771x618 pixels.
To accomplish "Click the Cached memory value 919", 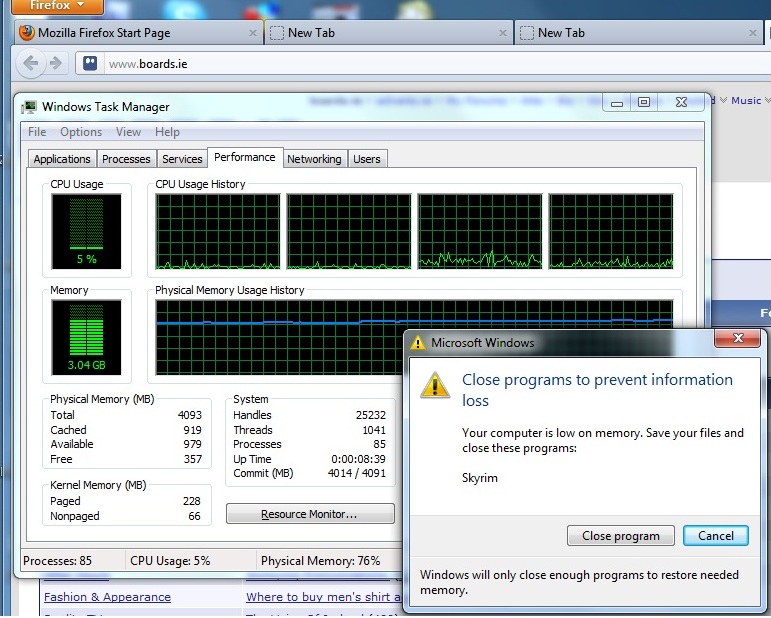I will click(192, 430).
